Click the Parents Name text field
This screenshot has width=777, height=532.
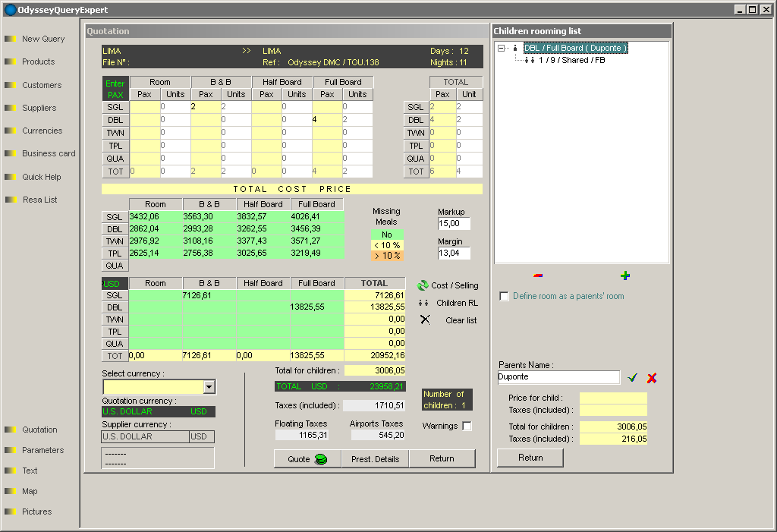[558, 377]
